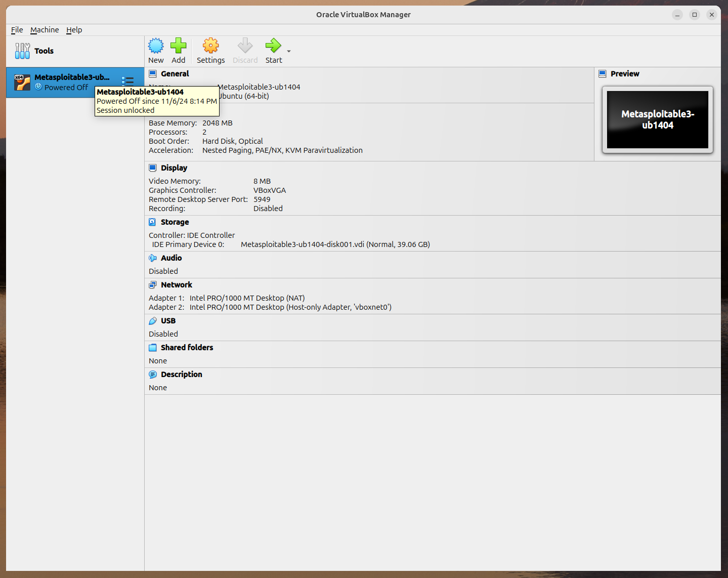Click the Nested Paging acceleration value

tap(282, 150)
